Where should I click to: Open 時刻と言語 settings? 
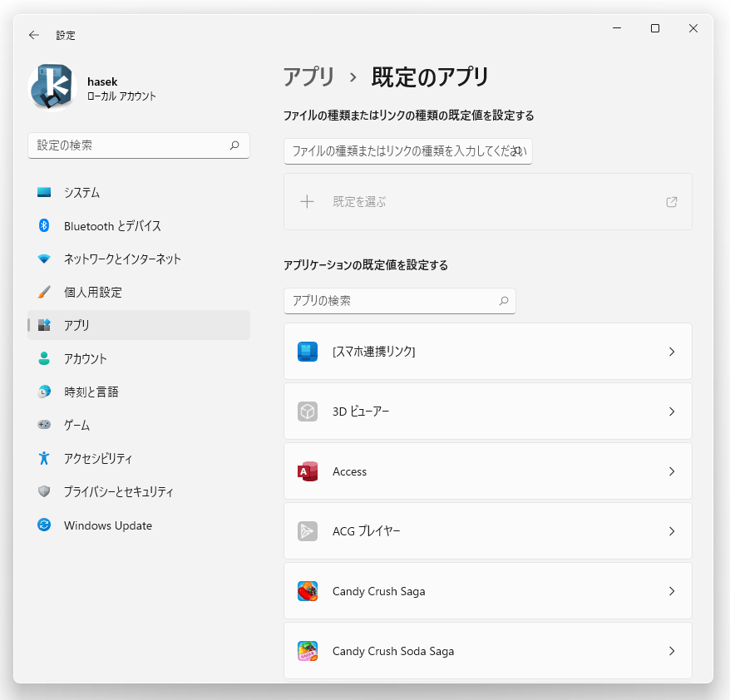click(139, 392)
